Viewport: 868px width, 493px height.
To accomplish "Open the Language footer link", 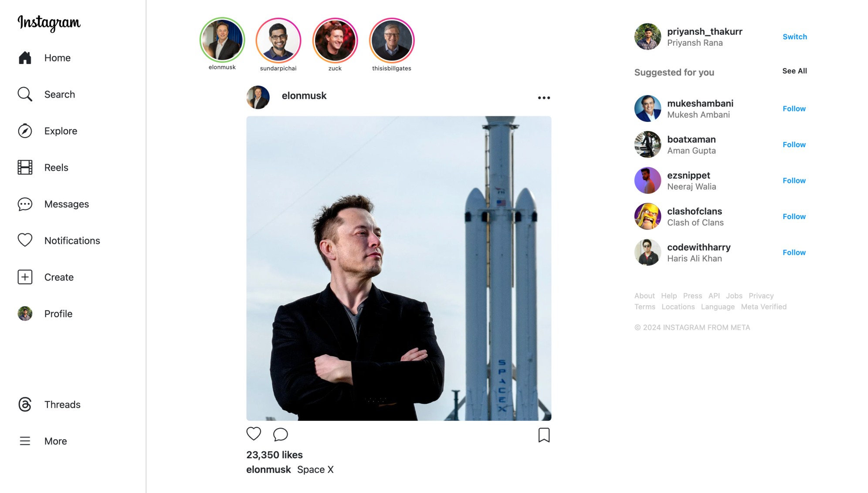I will [718, 307].
